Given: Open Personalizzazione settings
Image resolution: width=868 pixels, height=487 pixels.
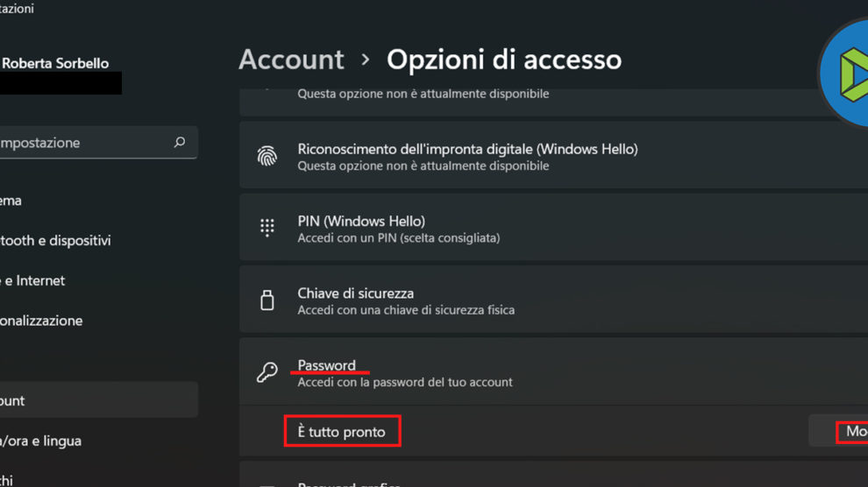Looking at the screenshot, I should 44,321.
